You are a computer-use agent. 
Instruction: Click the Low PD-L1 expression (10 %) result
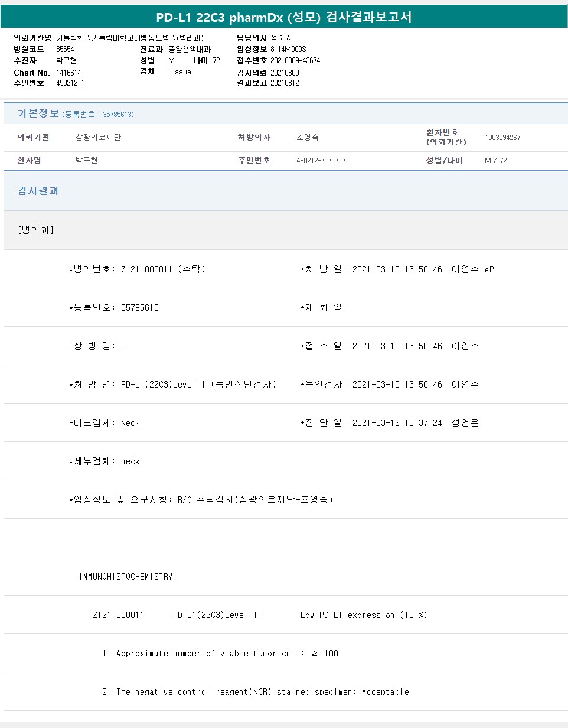pyautogui.click(x=363, y=615)
